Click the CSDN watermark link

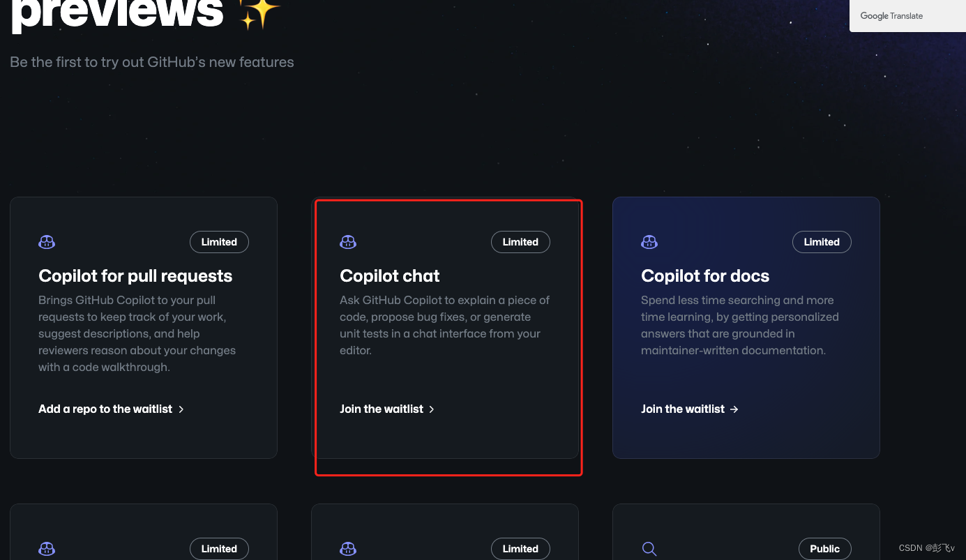(x=926, y=548)
